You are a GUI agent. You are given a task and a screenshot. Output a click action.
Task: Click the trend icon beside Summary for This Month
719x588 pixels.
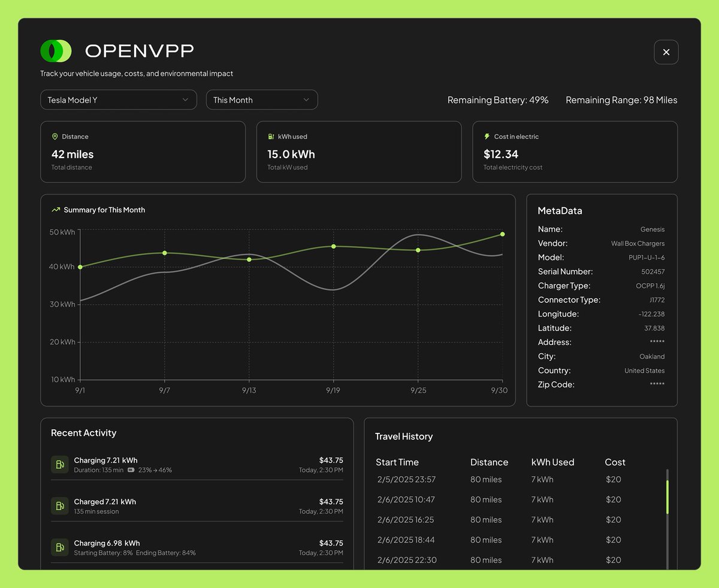[x=56, y=210]
